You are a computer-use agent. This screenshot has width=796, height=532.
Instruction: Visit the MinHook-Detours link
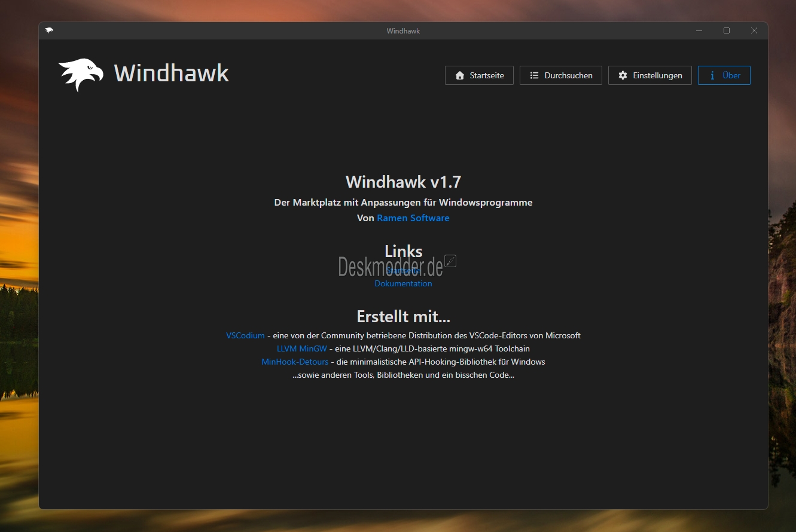tap(295, 362)
